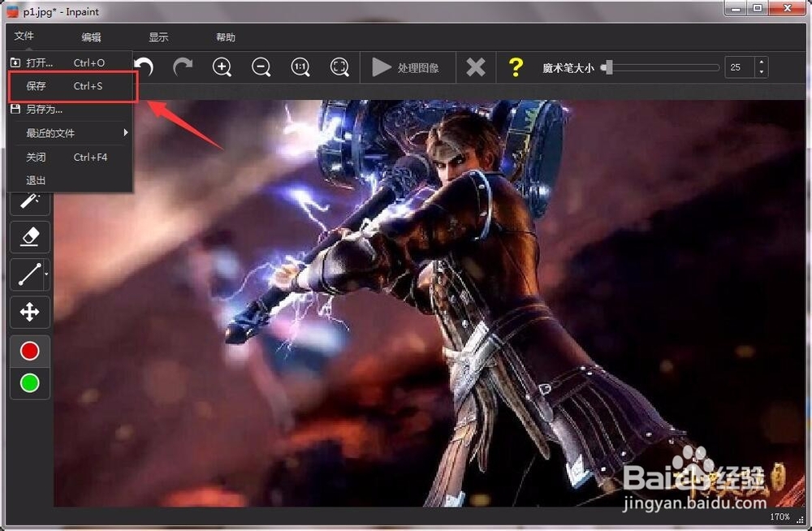The height and width of the screenshot is (531, 812).
Task: Choose 关闭 menu entry
Action: (x=71, y=157)
